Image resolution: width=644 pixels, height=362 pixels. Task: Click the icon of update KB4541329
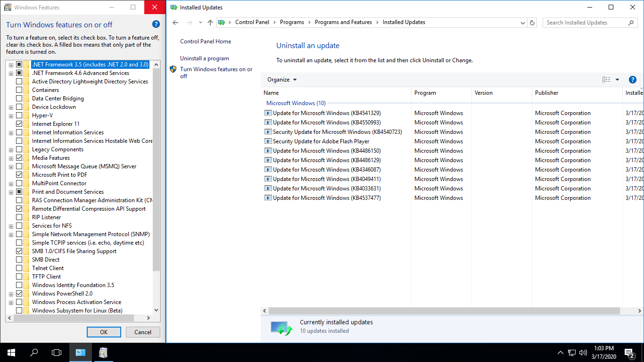click(x=268, y=113)
